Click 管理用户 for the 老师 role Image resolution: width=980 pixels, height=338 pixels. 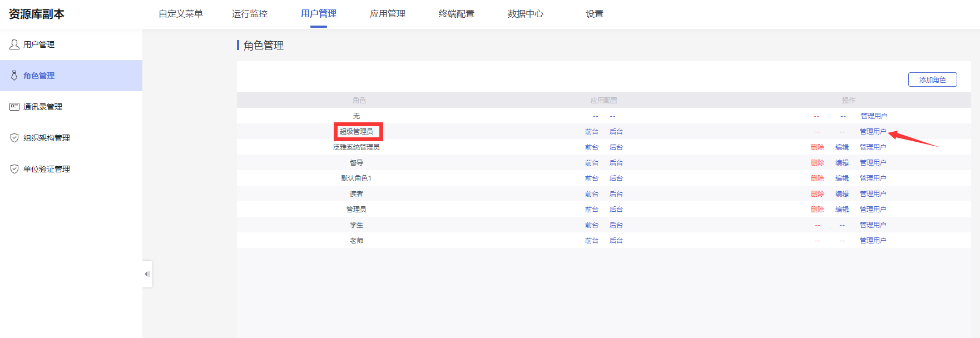tap(873, 241)
